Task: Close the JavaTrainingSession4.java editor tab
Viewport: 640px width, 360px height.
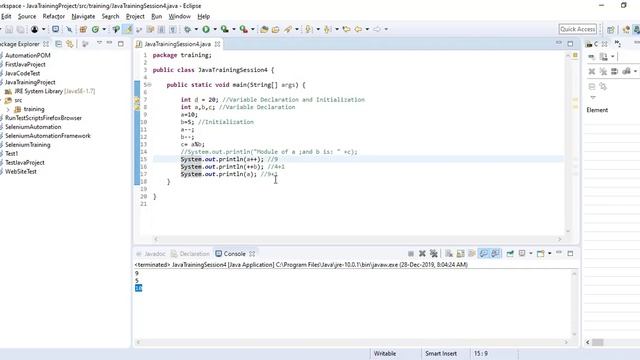Action: click(218, 44)
